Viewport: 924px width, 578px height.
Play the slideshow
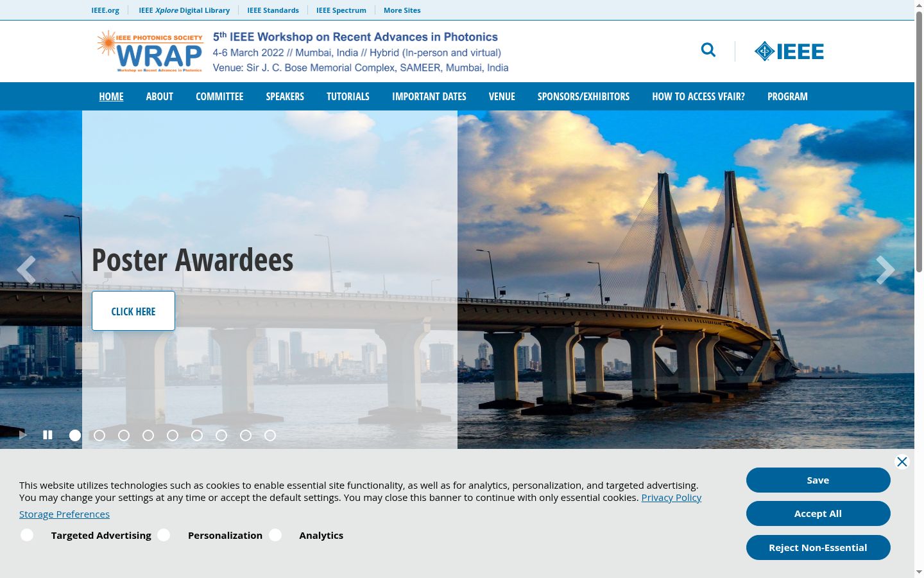(23, 435)
